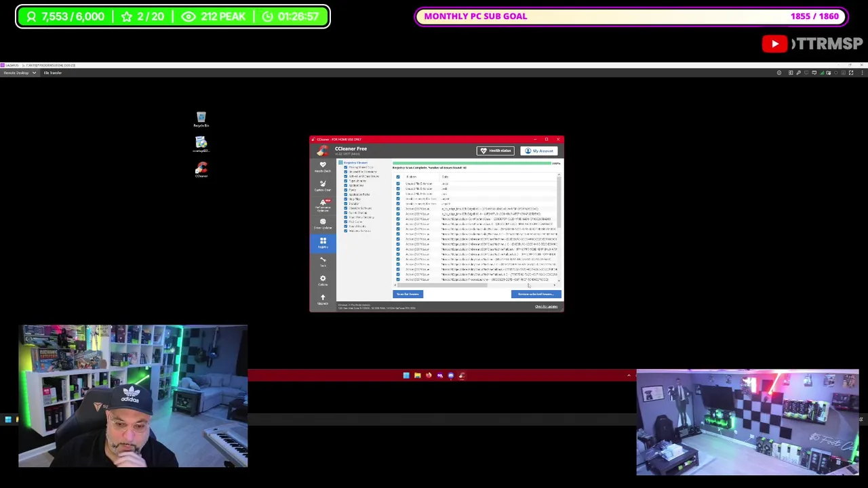Click Review selected Issues button
Viewport: 868px width, 488px height.
tap(536, 294)
